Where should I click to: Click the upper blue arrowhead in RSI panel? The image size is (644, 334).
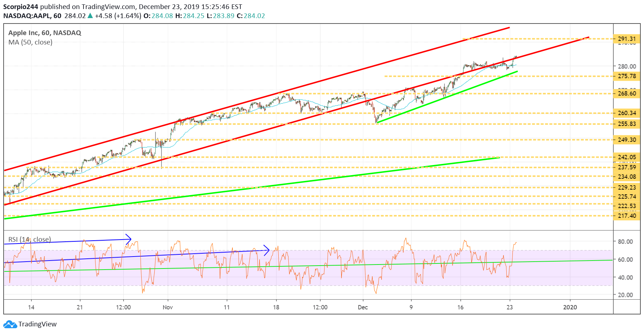[128, 239]
